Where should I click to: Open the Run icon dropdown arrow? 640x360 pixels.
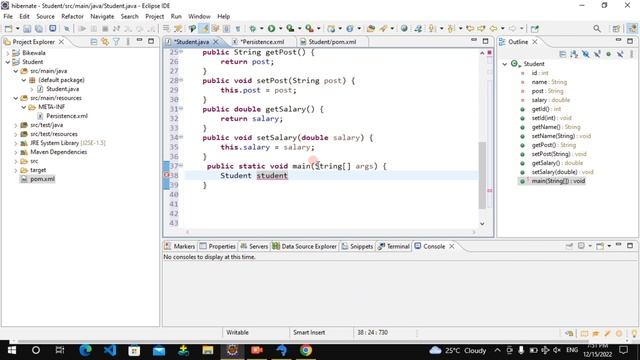click(280, 29)
